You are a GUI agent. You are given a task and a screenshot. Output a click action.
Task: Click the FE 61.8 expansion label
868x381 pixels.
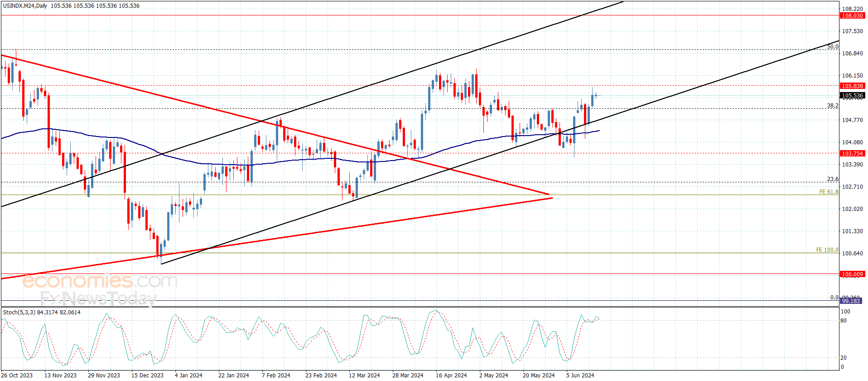click(x=829, y=192)
